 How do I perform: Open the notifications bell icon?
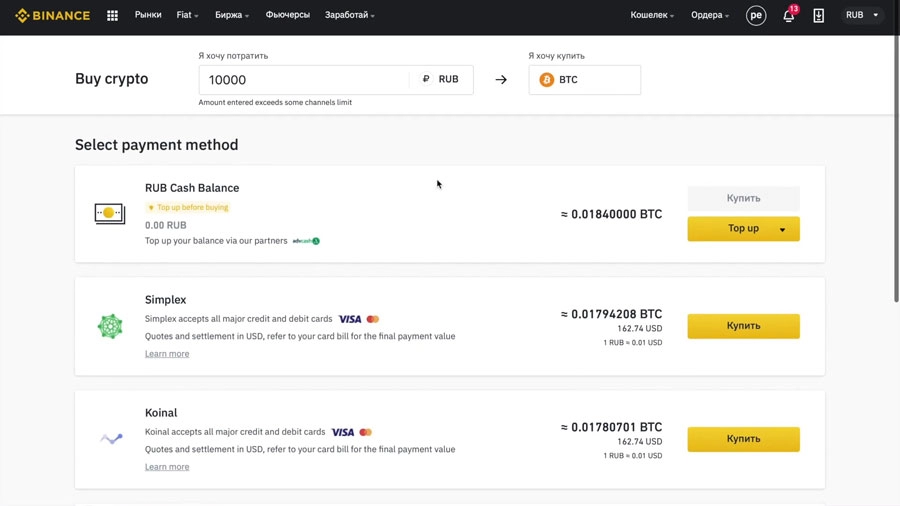789,16
